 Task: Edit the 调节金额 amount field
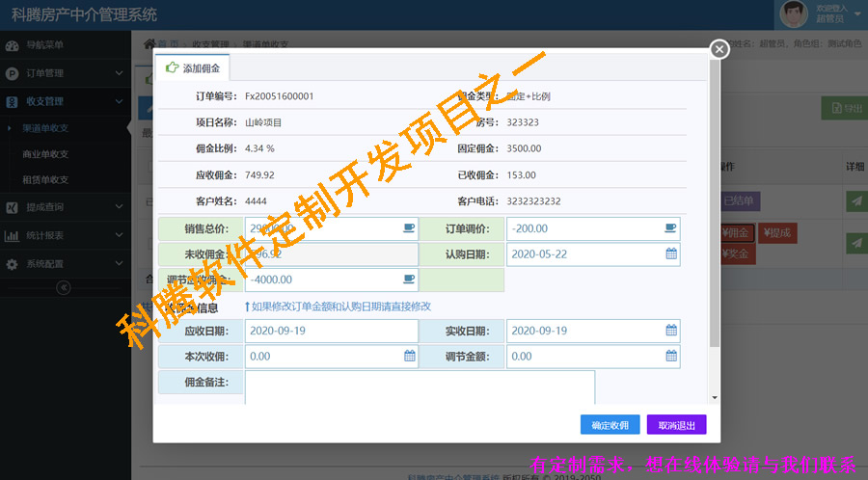(x=593, y=356)
